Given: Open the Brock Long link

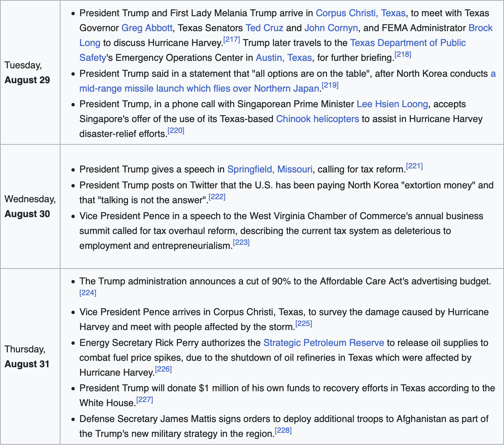Looking at the screenshot, I should (481, 28).
